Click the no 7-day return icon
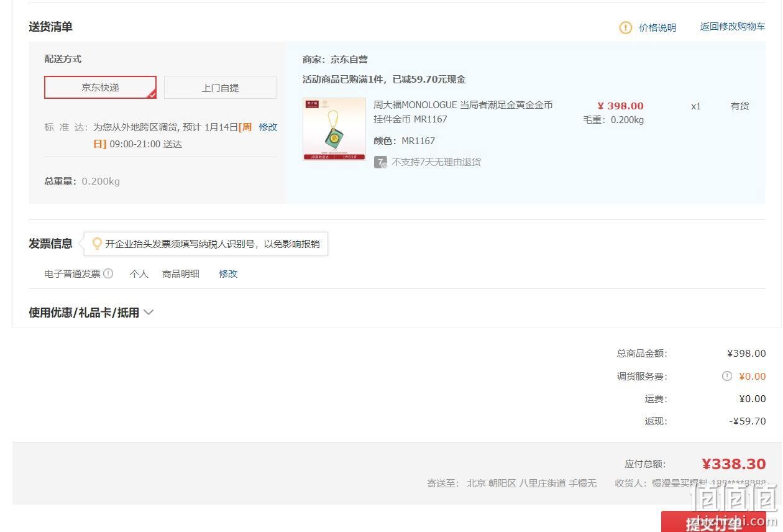The height and width of the screenshot is (532, 783). tap(380, 162)
